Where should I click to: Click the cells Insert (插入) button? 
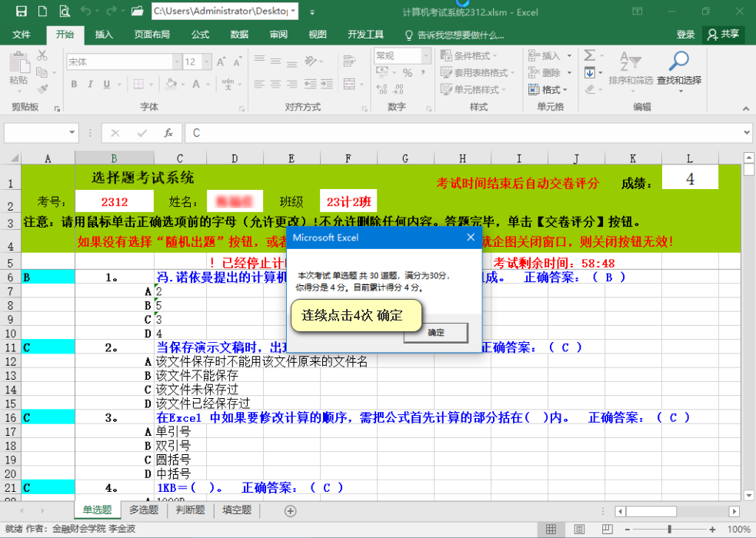(x=550, y=56)
